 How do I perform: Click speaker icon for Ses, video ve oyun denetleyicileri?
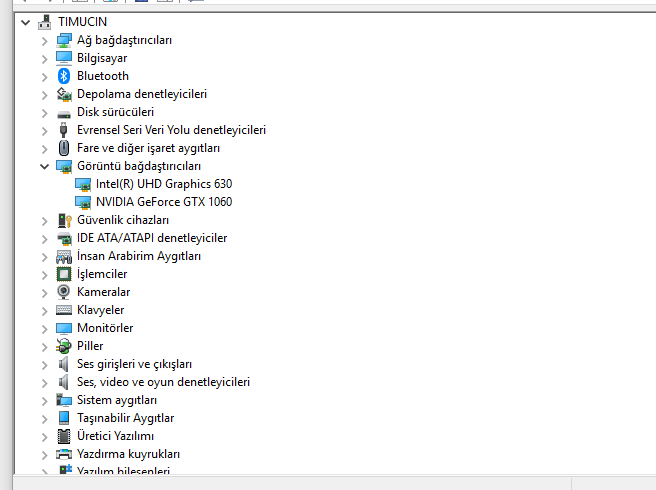(64, 382)
